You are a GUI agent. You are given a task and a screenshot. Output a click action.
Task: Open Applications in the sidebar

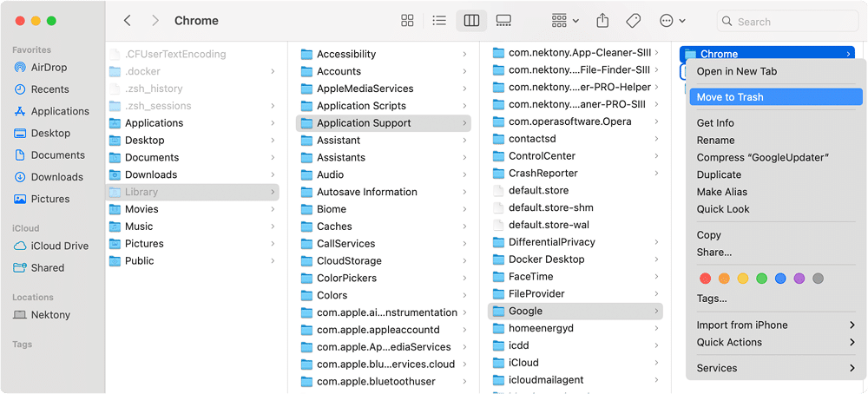click(51, 111)
